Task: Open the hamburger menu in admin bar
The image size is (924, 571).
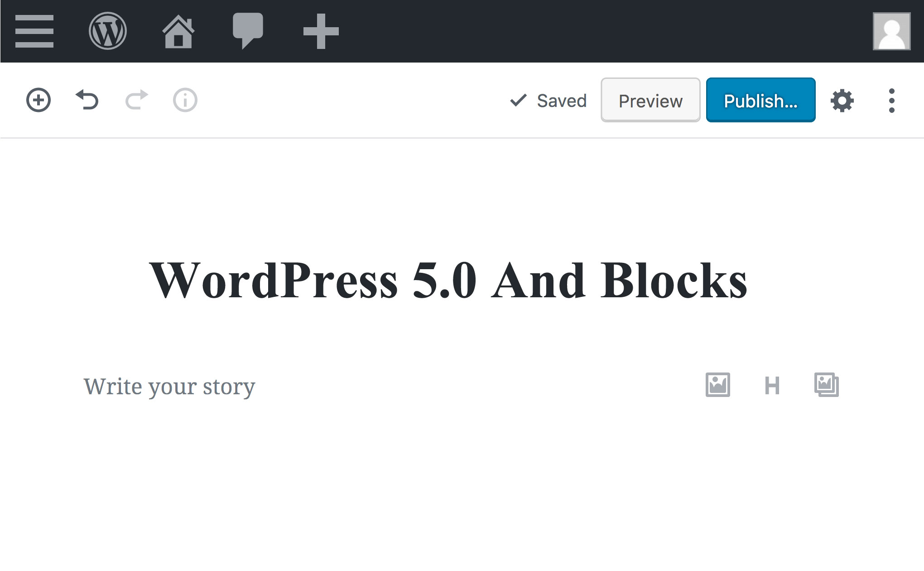Action: (x=34, y=31)
